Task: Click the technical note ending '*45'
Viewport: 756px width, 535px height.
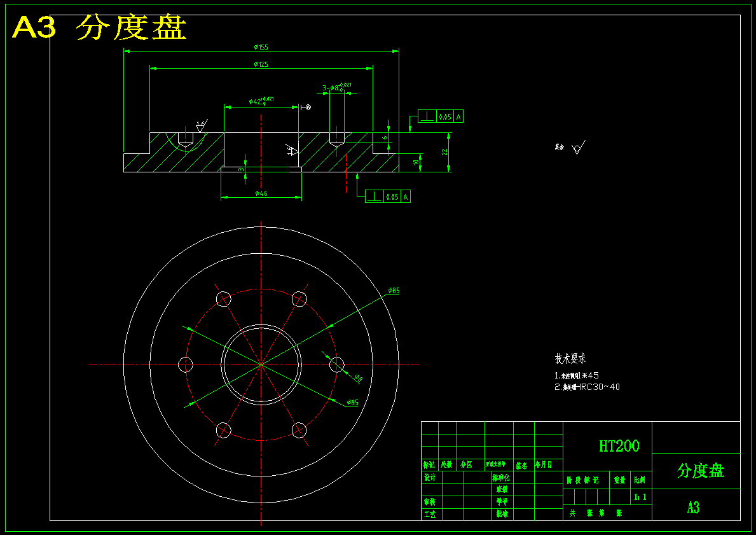Action: (577, 375)
